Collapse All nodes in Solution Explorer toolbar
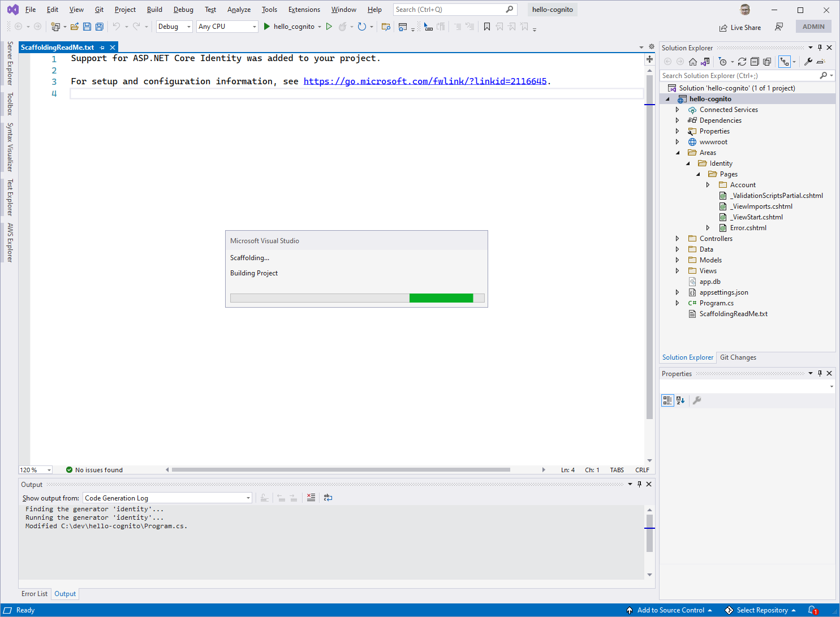The image size is (840, 617). click(x=755, y=62)
